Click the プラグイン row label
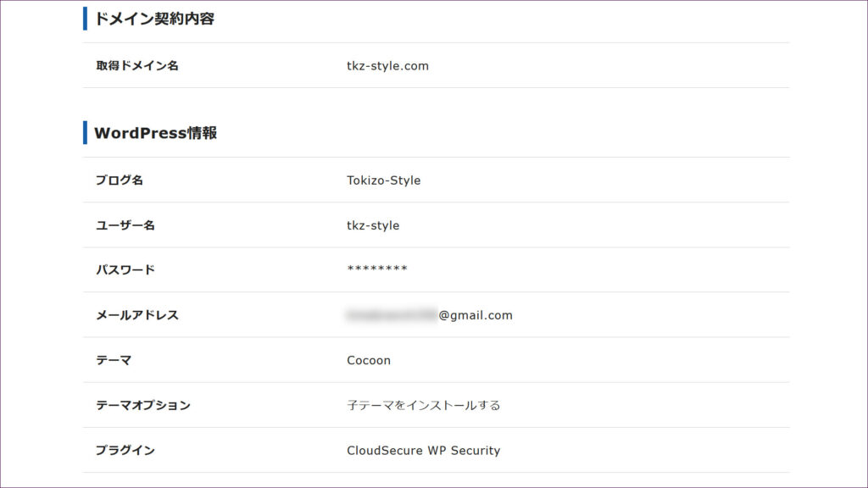The height and width of the screenshot is (488, 868). (125, 451)
